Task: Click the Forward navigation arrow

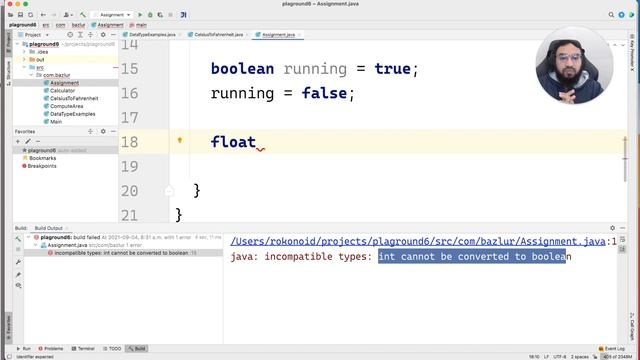Action: [x=53, y=15]
